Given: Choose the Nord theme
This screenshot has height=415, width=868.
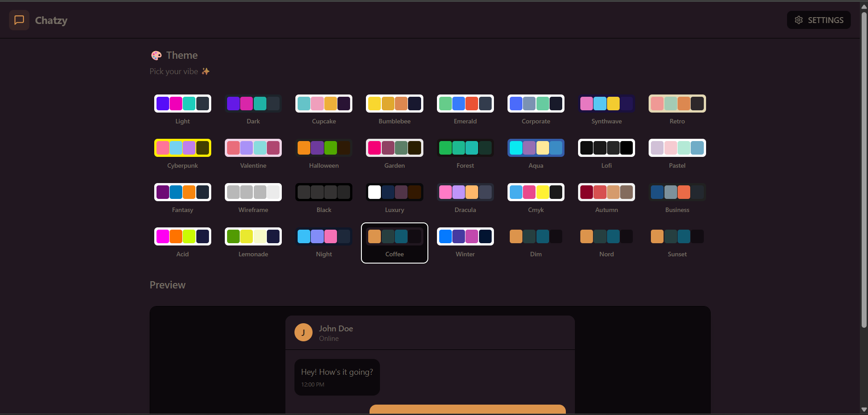Looking at the screenshot, I should click(607, 243).
